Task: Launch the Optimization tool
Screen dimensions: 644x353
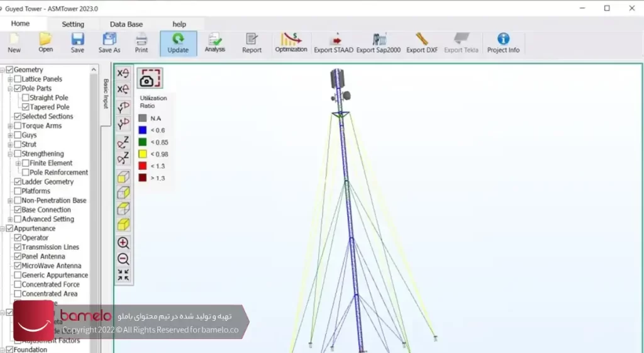Action: (291, 43)
